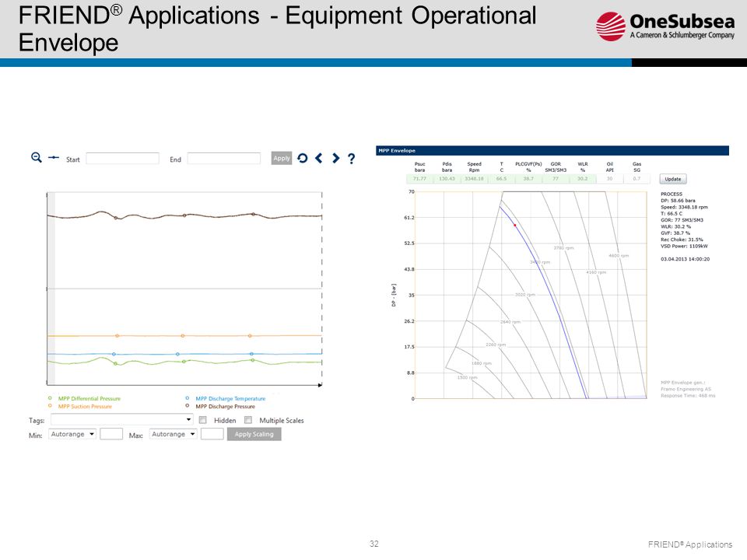The height and width of the screenshot is (560, 747).
Task: Click the red operating point on MPP envelope
Action: pos(514,226)
